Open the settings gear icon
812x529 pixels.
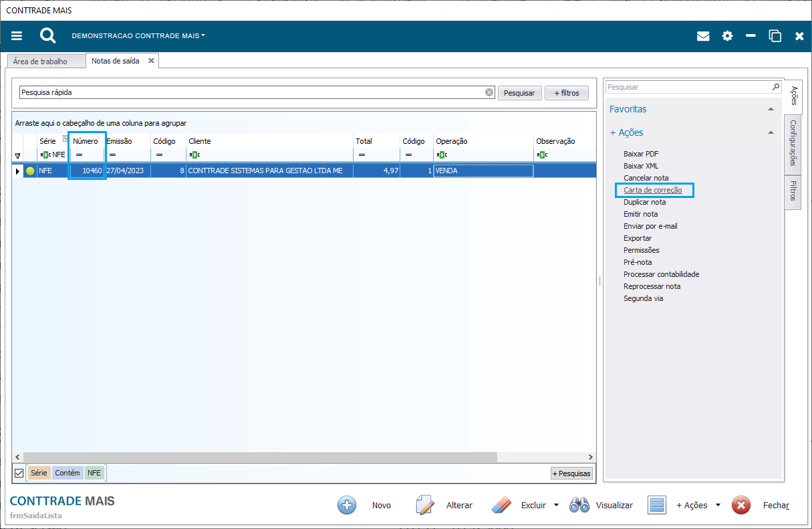pos(727,36)
